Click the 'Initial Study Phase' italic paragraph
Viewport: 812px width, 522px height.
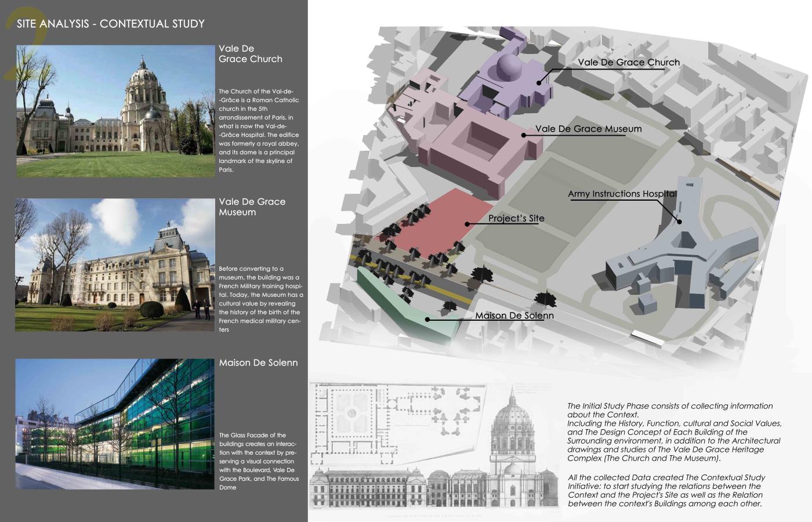[x=674, y=432]
